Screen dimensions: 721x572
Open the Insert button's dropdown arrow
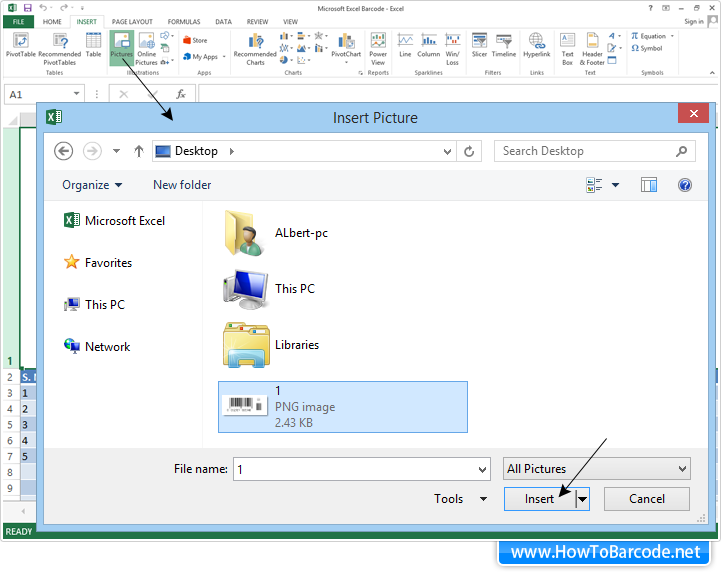pyautogui.click(x=583, y=499)
